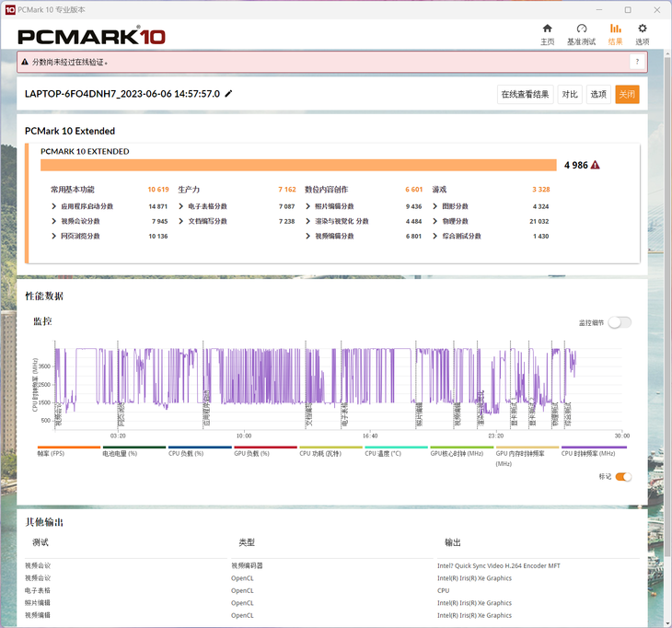Click the PCMark 10 app icon in title bar
This screenshot has width=672, height=628.
(10, 9)
